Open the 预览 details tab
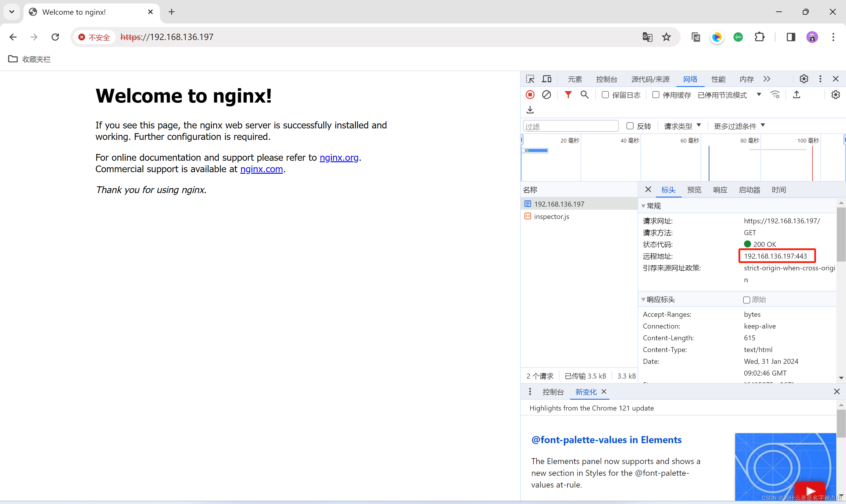The height and width of the screenshot is (504, 846). 694,190
